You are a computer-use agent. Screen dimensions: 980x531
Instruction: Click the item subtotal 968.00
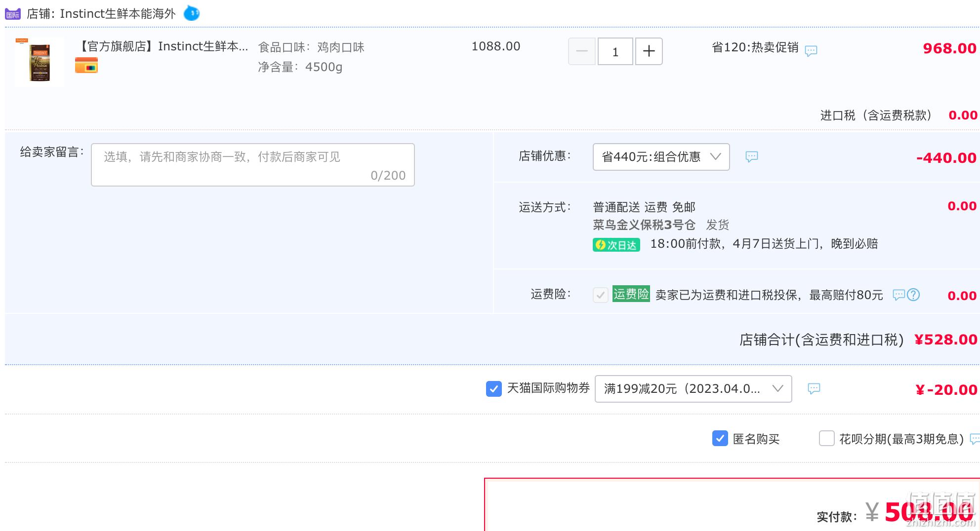[950, 48]
